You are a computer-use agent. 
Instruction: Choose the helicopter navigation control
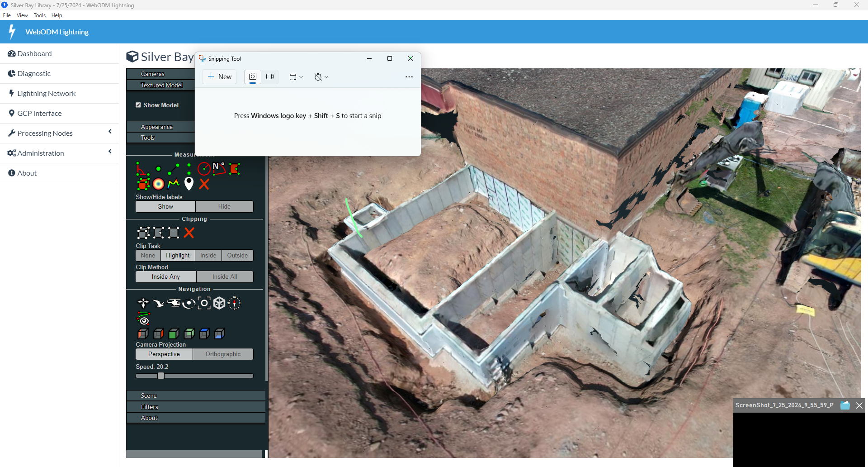coord(174,303)
